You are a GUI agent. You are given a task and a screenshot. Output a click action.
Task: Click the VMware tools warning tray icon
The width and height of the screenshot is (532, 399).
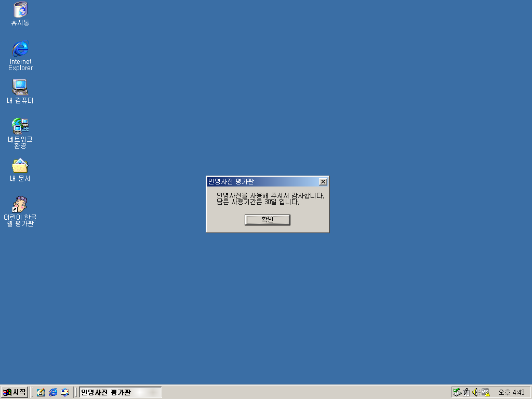point(486,392)
